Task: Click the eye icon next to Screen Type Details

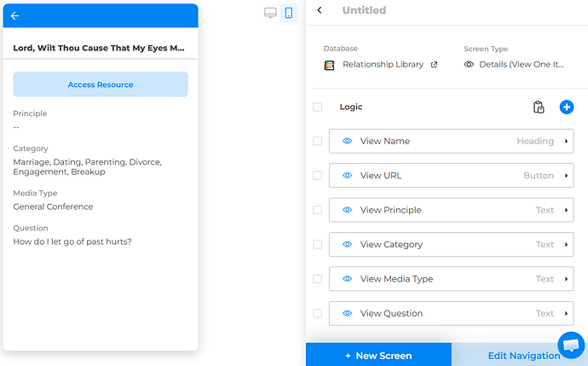Action: pos(469,64)
